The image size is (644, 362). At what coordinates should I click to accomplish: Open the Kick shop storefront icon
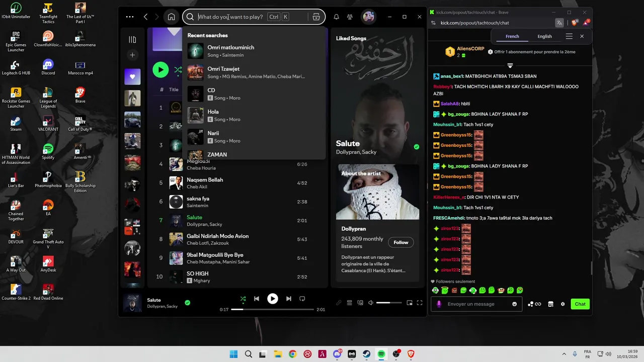click(x=550, y=304)
